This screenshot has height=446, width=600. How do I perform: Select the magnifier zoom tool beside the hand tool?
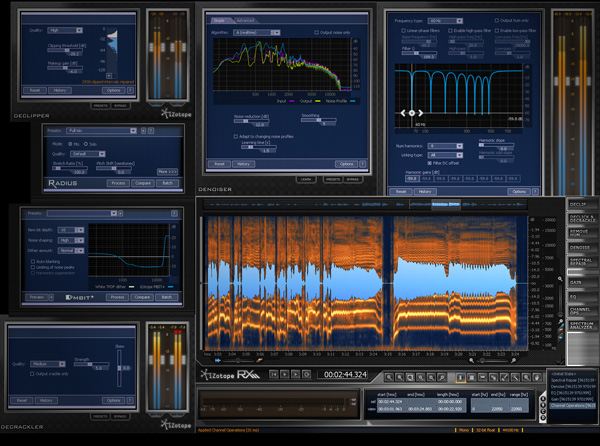pyautogui.click(x=527, y=378)
